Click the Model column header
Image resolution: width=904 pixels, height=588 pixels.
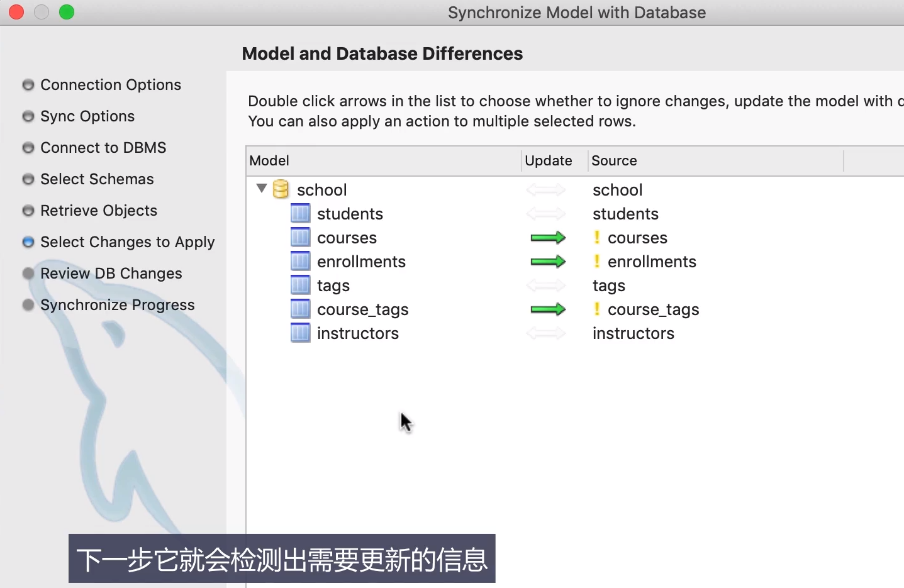pyautogui.click(x=269, y=161)
